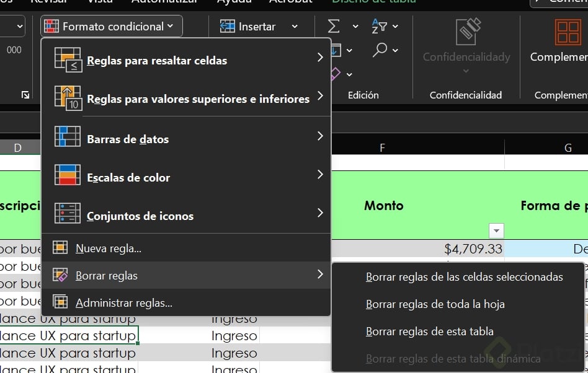Image resolution: width=588 pixels, height=373 pixels.
Task: Open the Escalas de color submenu
Action: coord(186,176)
